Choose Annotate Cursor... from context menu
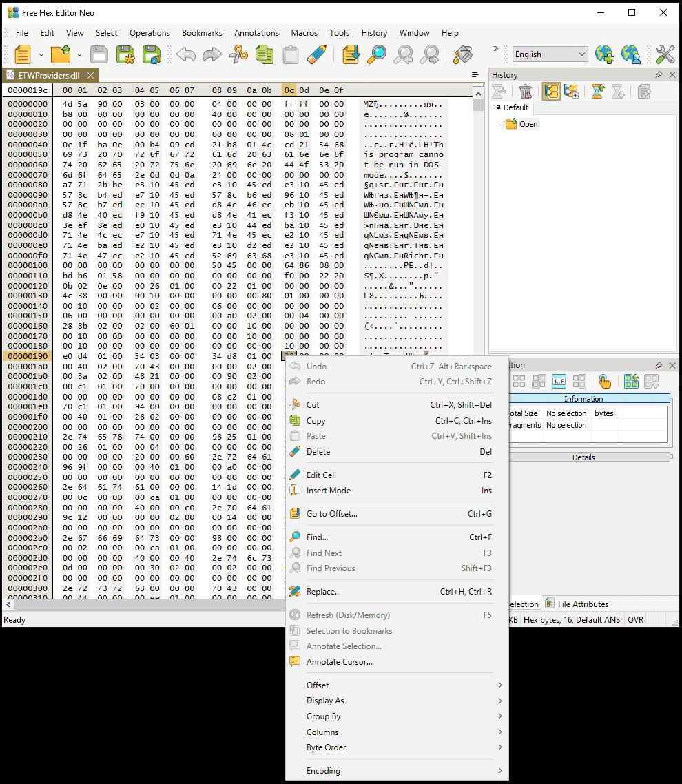 [x=397, y=661]
